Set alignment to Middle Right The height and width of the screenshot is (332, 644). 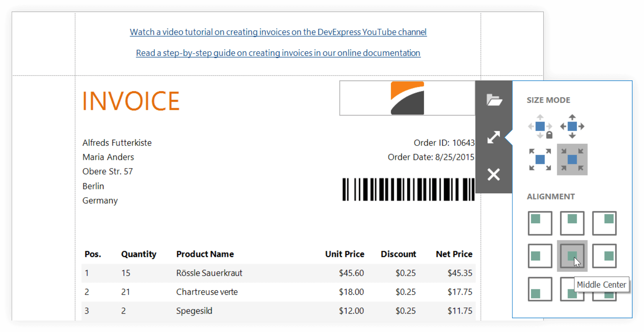tap(604, 256)
